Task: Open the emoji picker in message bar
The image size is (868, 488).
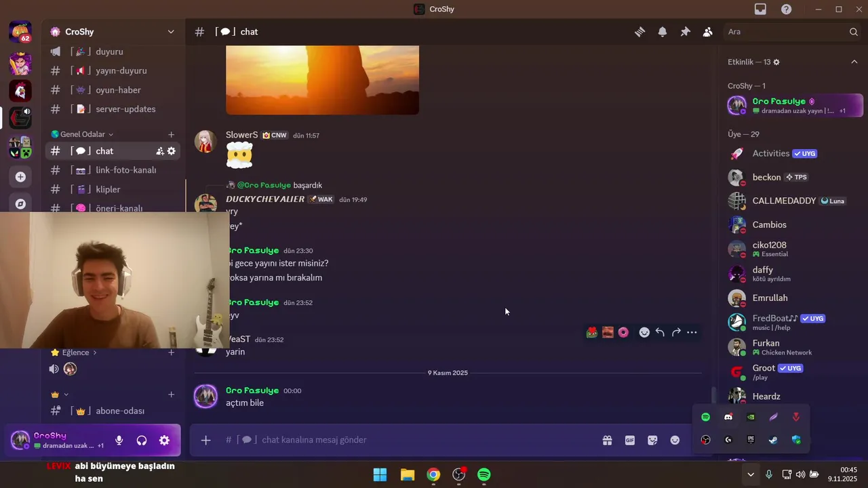Action: pyautogui.click(x=675, y=440)
